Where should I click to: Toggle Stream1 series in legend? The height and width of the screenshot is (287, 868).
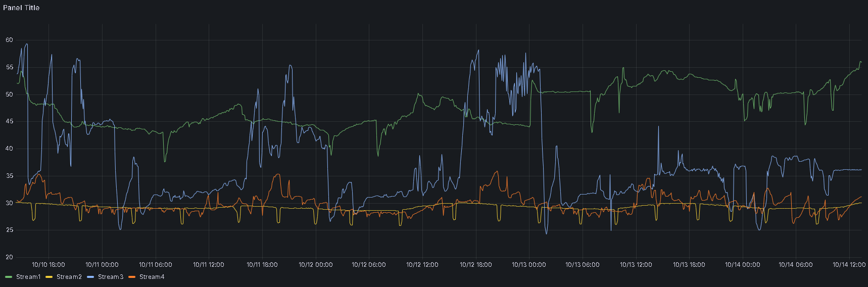pyautogui.click(x=28, y=277)
